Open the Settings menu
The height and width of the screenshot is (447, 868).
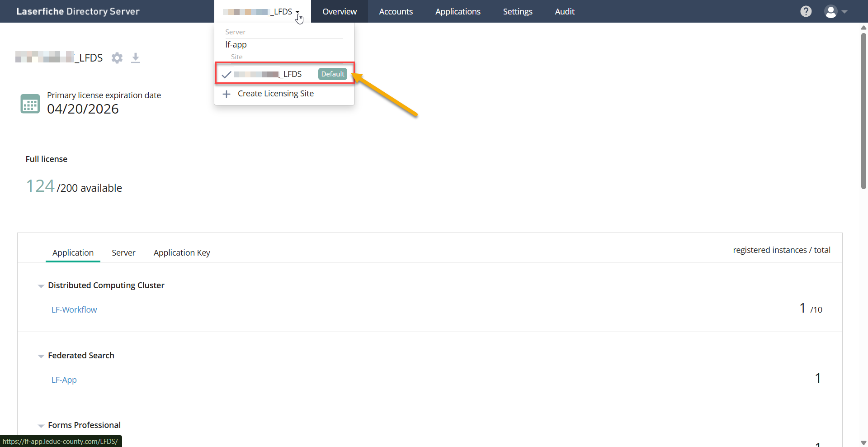pos(518,11)
